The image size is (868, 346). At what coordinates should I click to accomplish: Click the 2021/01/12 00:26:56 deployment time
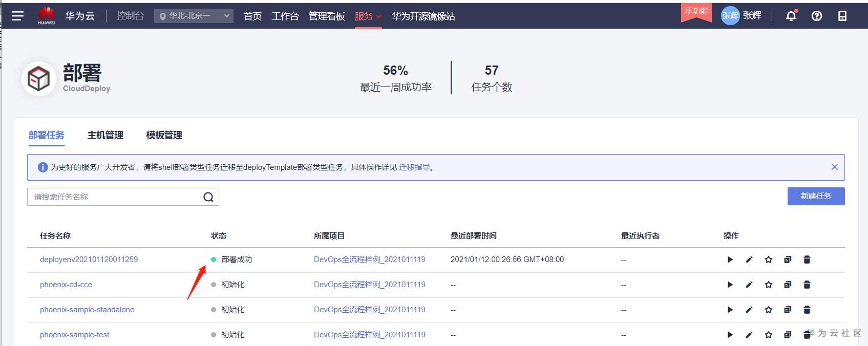(x=507, y=259)
